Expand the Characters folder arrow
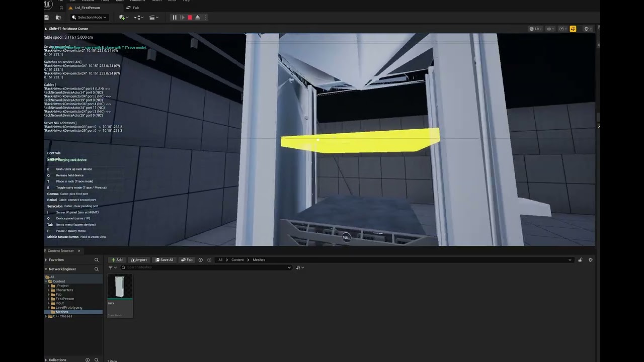This screenshot has height=362, width=644. [x=49, y=290]
